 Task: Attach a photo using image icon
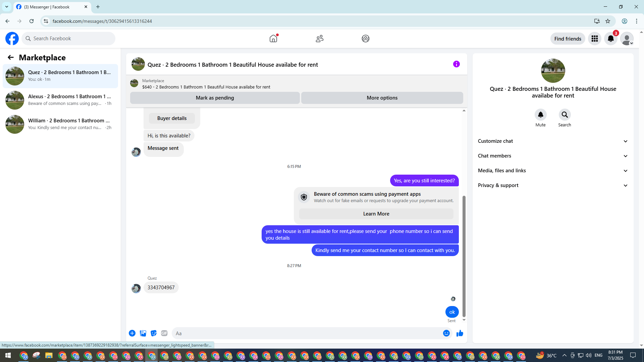click(x=143, y=333)
